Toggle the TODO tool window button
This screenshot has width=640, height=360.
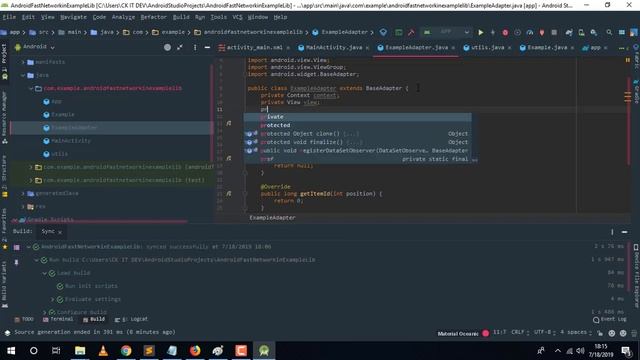click(24, 319)
